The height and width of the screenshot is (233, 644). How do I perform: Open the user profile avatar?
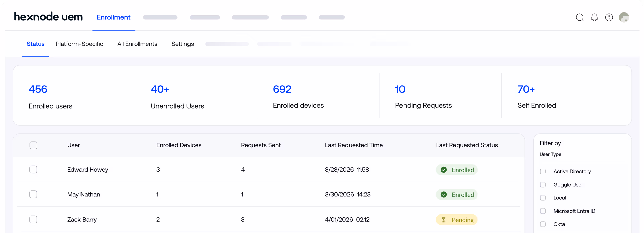click(x=624, y=17)
